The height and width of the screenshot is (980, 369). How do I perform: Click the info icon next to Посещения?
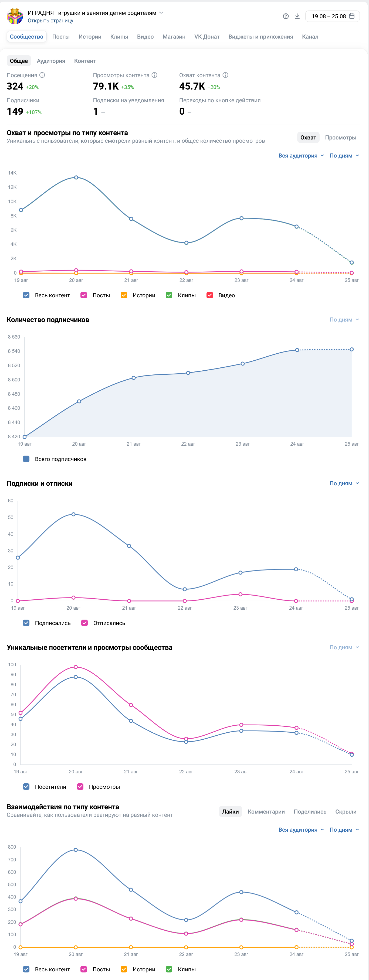(42, 75)
